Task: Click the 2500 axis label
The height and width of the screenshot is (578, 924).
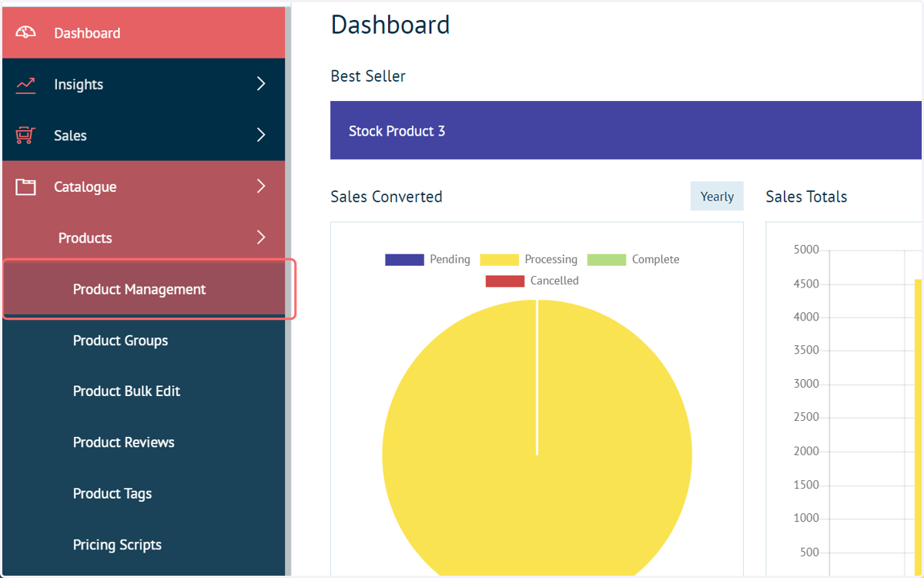Action: pyautogui.click(x=806, y=417)
